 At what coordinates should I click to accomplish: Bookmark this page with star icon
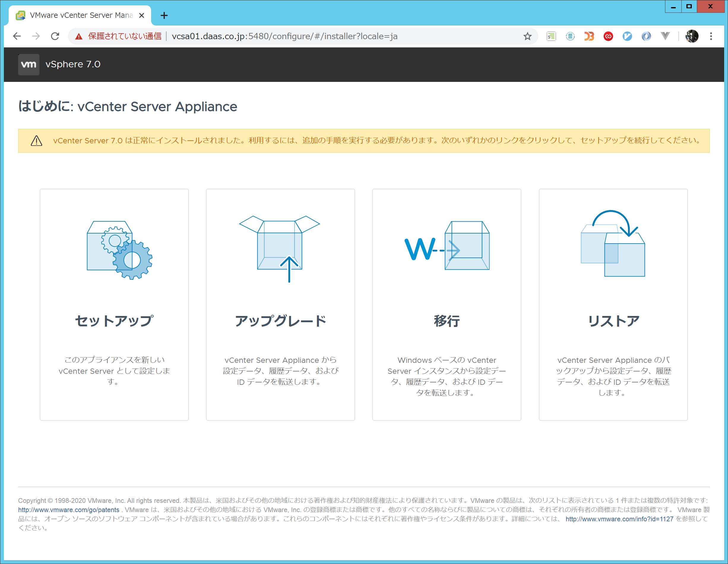click(x=527, y=36)
